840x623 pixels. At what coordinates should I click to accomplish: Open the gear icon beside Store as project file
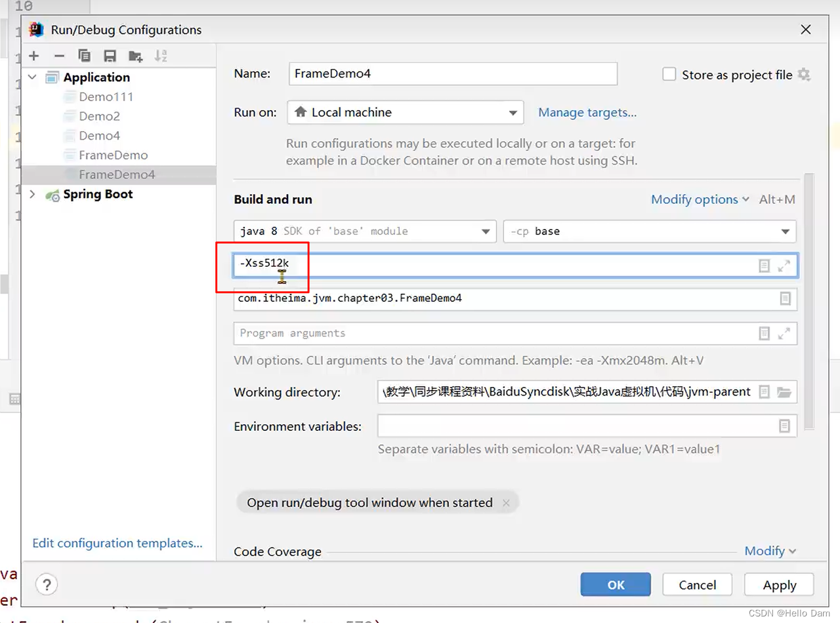click(804, 75)
